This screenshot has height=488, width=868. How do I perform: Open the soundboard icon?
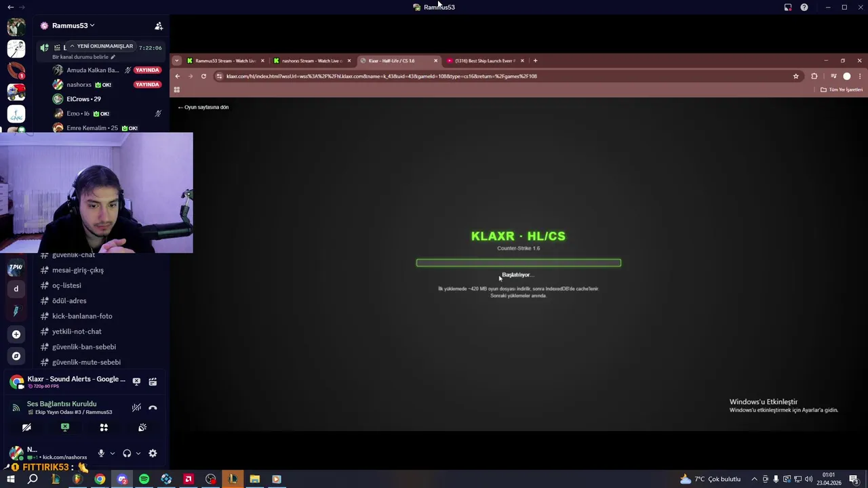click(x=142, y=428)
